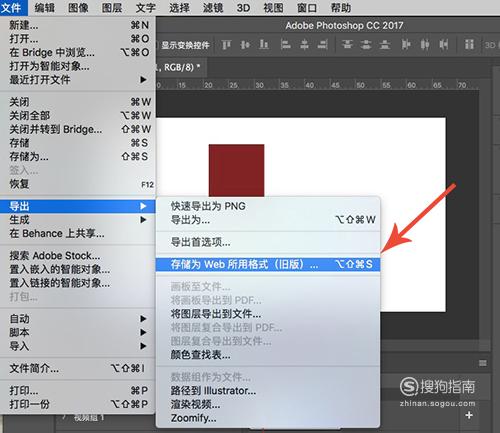
Task: Open the 图层 menu
Action: pos(112,8)
